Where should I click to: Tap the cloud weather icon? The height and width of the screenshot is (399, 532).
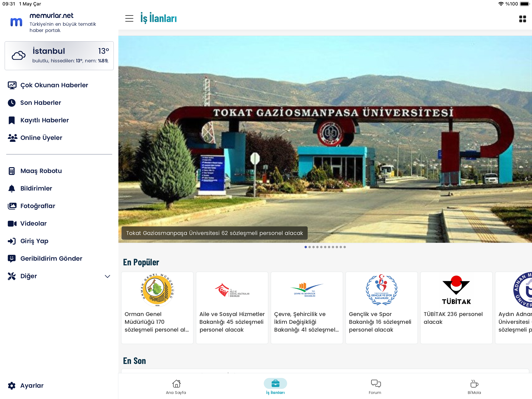[18, 56]
